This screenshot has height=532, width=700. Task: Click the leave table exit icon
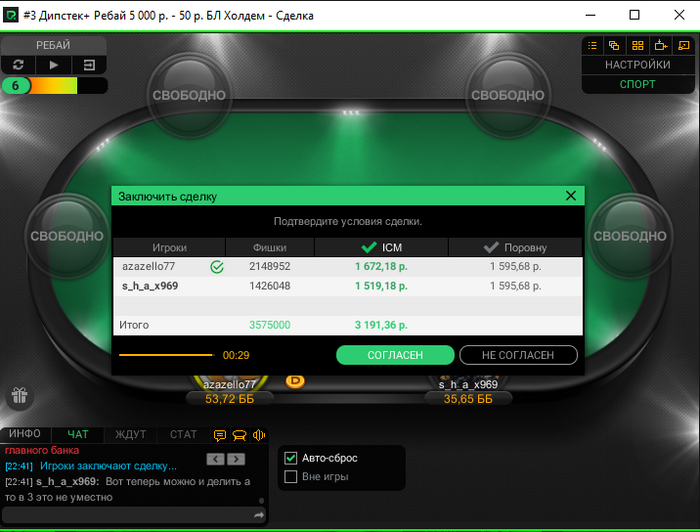pyautogui.click(x=89, y=65)
